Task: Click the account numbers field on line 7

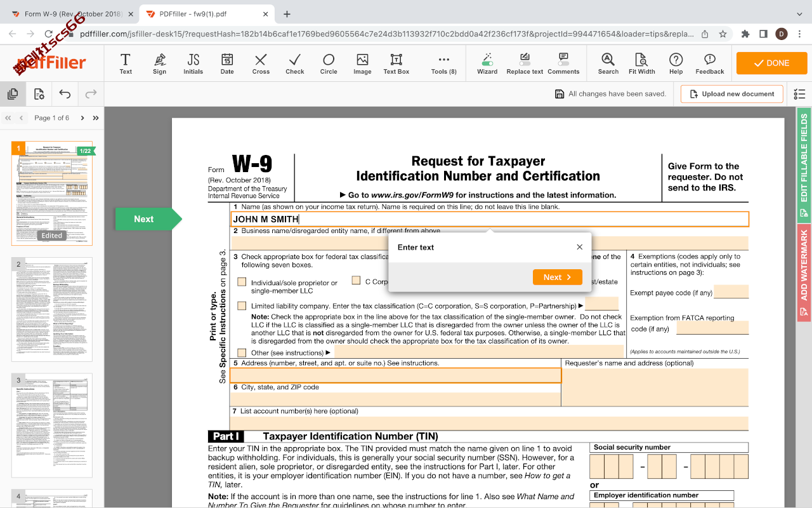Action: click(x=490, y=424)
